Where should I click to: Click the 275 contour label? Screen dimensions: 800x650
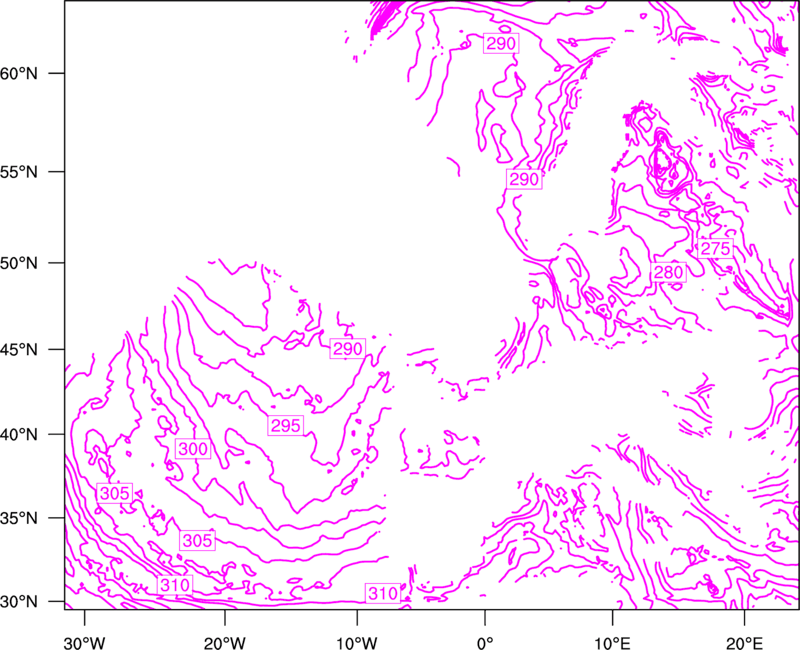(715, 248)
